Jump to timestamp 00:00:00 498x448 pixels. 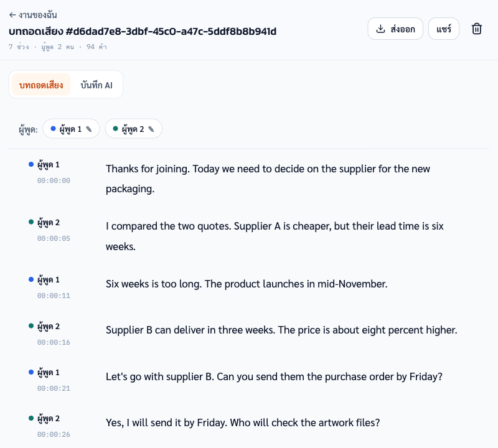coord(54,180)
